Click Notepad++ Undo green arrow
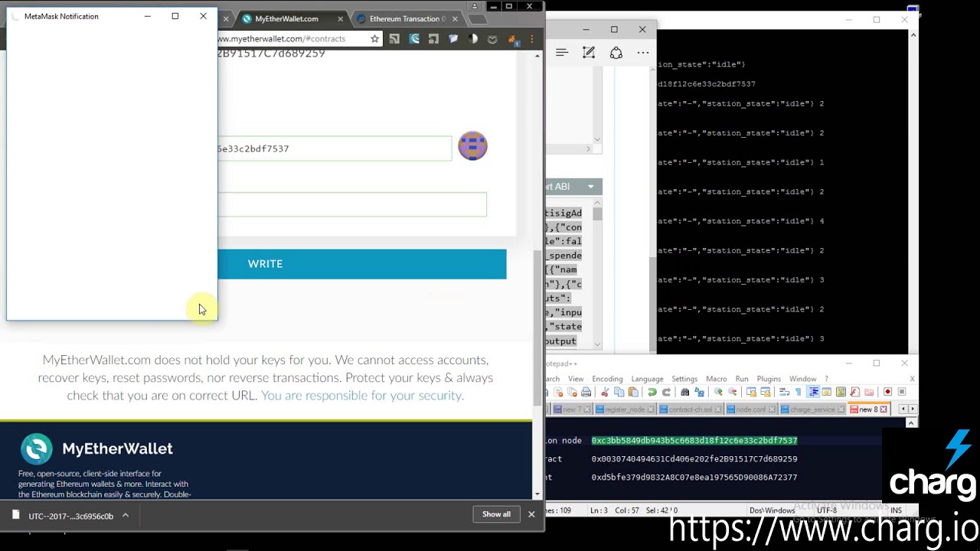 [x=652, y=392]
